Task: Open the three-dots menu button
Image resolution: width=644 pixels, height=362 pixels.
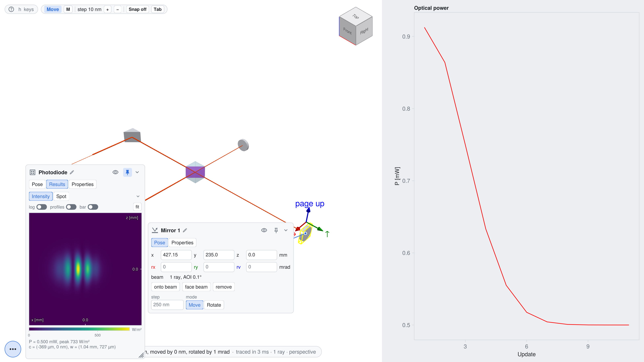Action: point(13,349)
